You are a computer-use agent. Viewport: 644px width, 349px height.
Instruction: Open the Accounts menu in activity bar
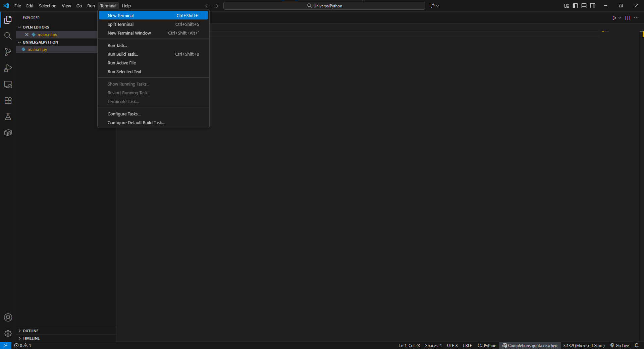[8, 317]
